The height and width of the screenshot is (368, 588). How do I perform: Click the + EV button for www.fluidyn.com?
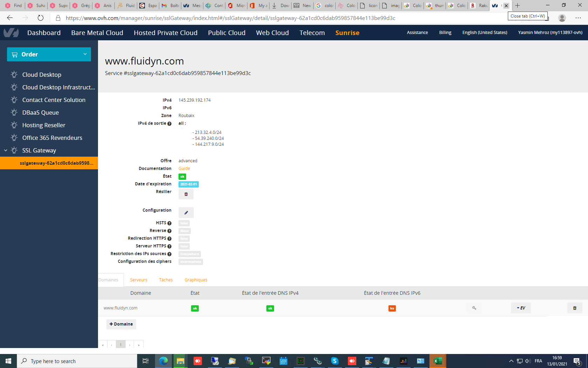point(521,308)
